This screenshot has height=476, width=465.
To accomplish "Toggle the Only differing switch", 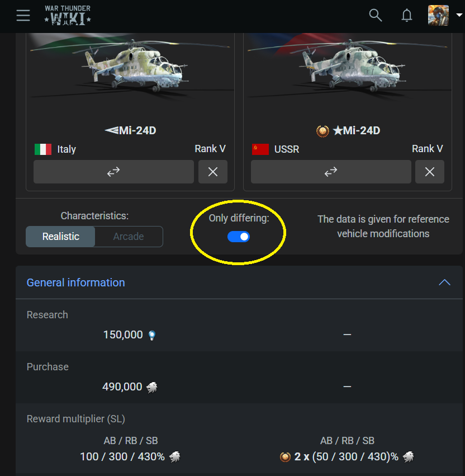I will [x=239, y=237].
